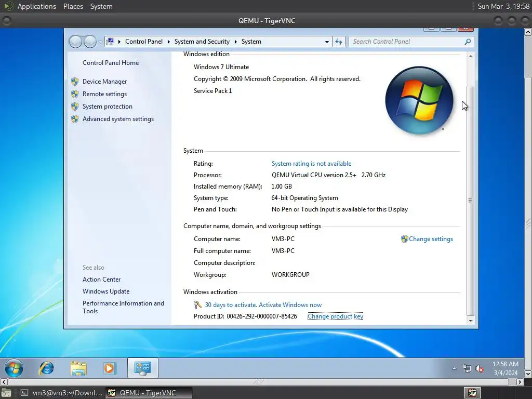
Task: Click the VNC viewer horizontal scrollbar thumb
Action: pos(259,382)
